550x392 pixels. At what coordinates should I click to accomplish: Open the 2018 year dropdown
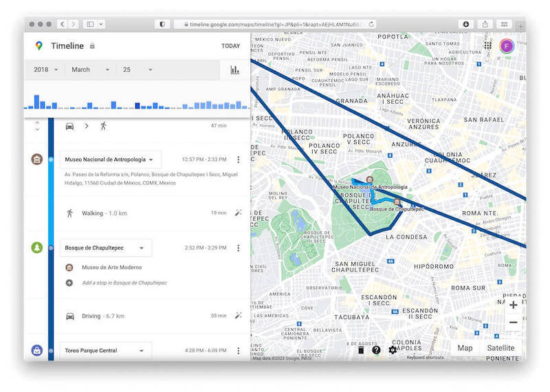click(x=45, y=69)
